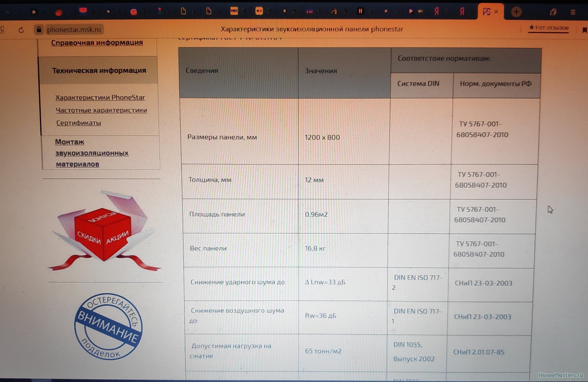Screen dimensions: 588x382
Task: Click the 'Δ Lnw=33 дБ' value
Action: coord(325,282)
